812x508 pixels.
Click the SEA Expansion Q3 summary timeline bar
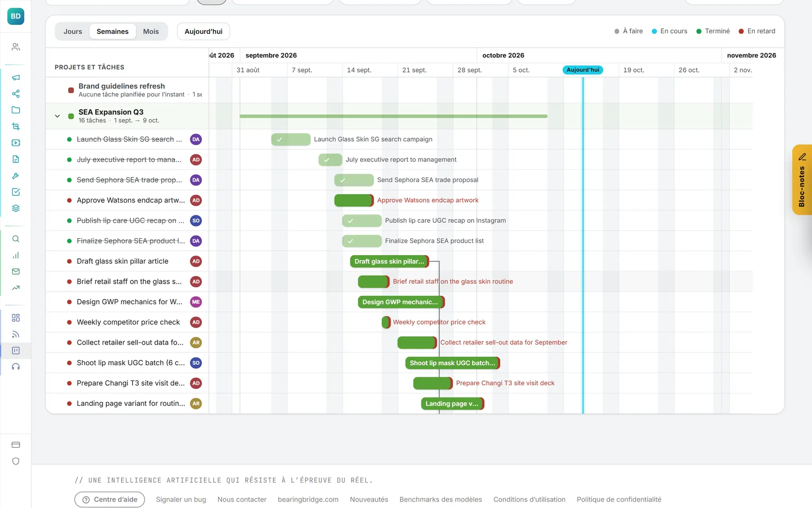(394, 116)
